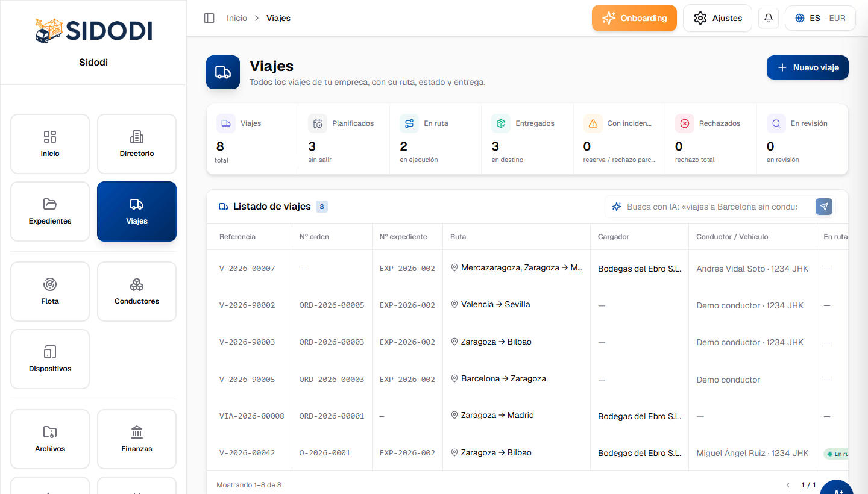The width and height of the screenshot is (868, 494).
Task: Go to Inicio breadcrumb link
Action: [237, 18]
